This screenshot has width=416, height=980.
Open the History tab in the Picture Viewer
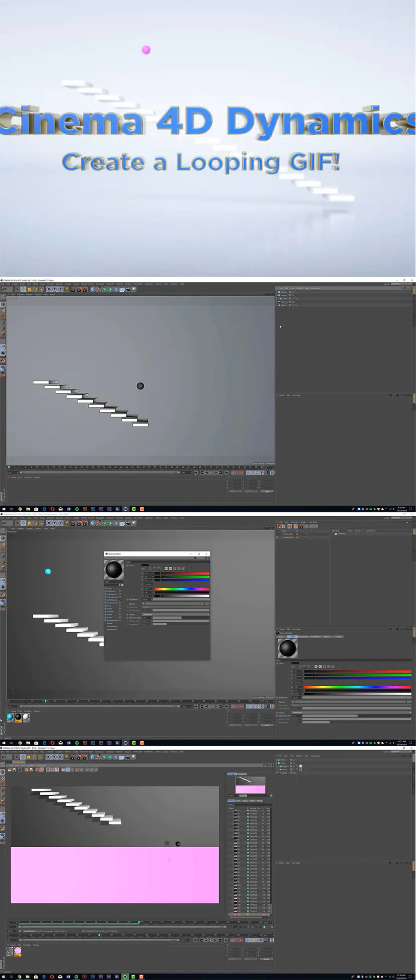tap(231, 801)
